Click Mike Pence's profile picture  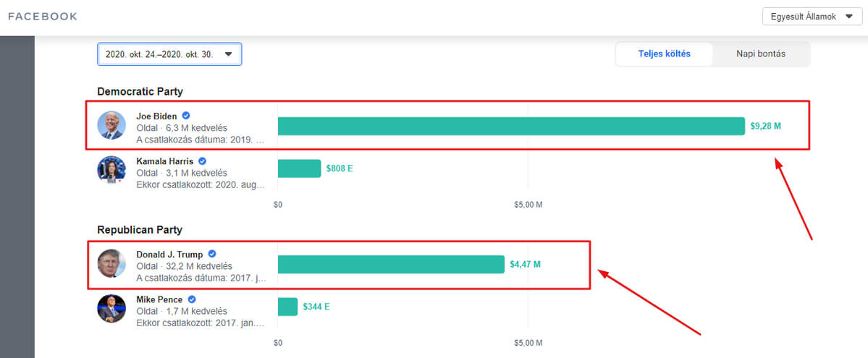click(111, 308)
